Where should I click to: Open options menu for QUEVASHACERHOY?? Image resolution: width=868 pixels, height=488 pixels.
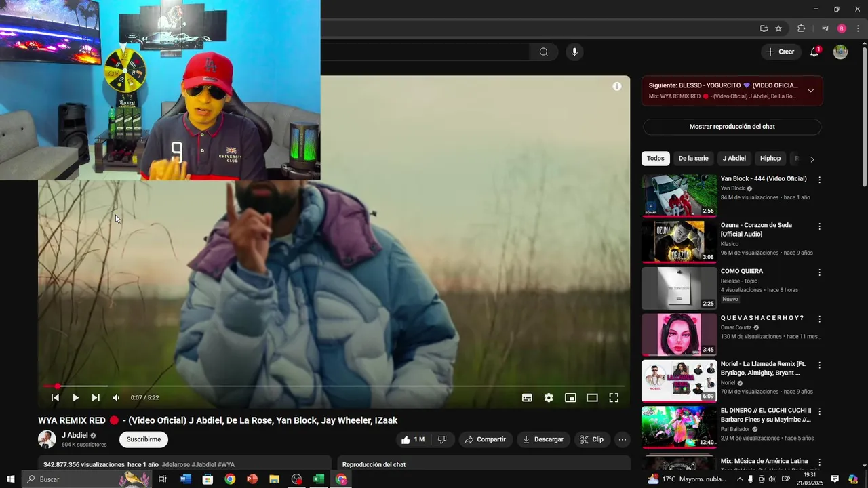pyautogui.click(x=819, y=319)
